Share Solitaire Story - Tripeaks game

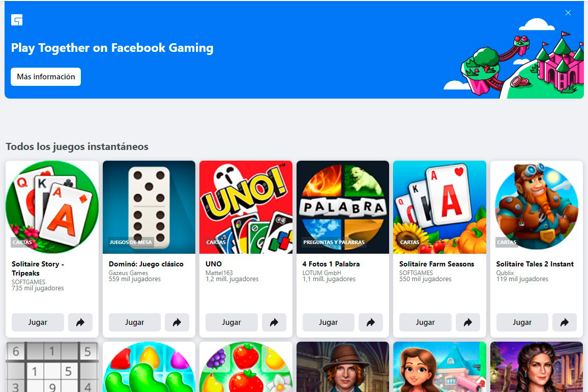click(80, 322)
